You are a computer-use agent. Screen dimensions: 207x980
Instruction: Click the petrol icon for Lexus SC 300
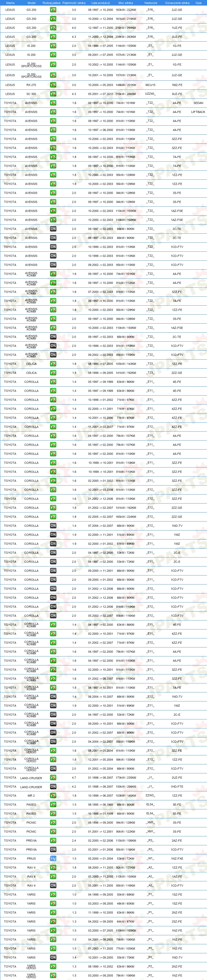53,94
